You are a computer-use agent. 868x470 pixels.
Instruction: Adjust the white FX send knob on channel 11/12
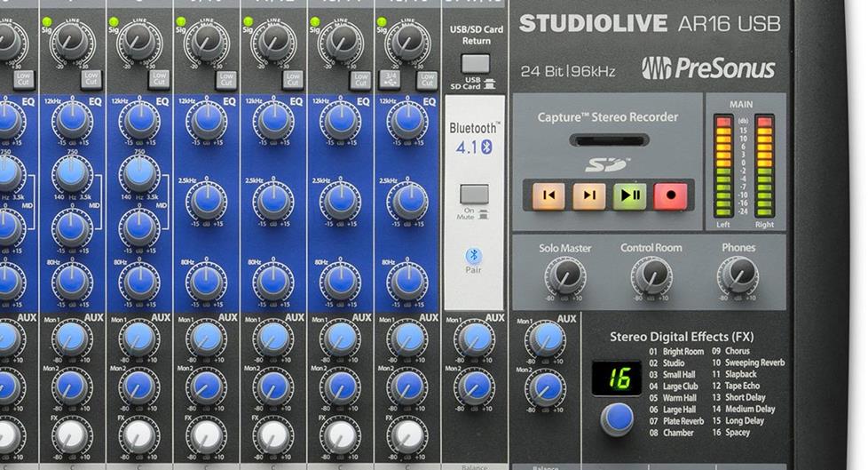[x=273, y=435]
